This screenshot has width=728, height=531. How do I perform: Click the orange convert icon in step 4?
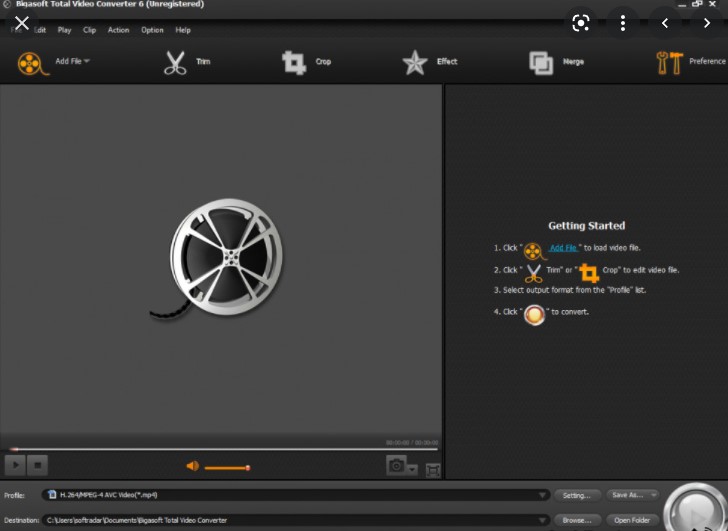534,315
